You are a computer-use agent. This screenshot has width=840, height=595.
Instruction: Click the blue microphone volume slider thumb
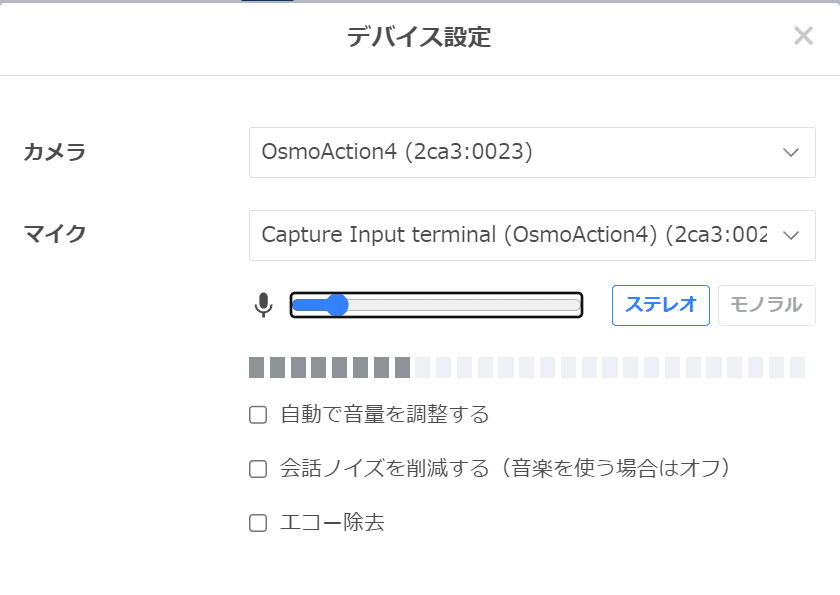coord(337,305)
